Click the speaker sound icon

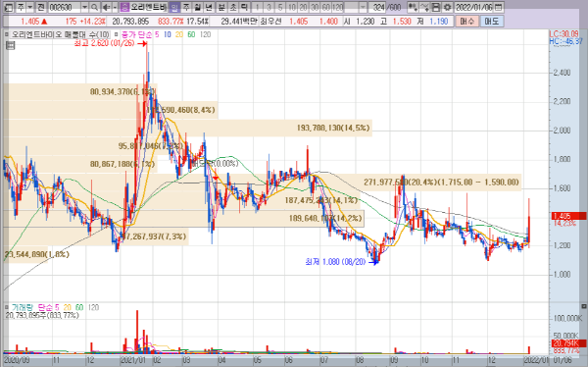(106, 7)
